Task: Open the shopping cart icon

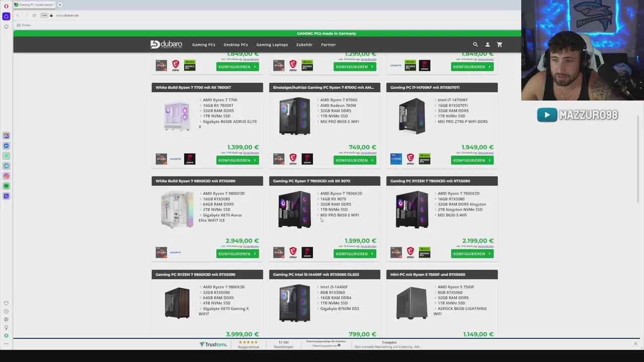Action: pyautogui.click(x=499, y=44)
